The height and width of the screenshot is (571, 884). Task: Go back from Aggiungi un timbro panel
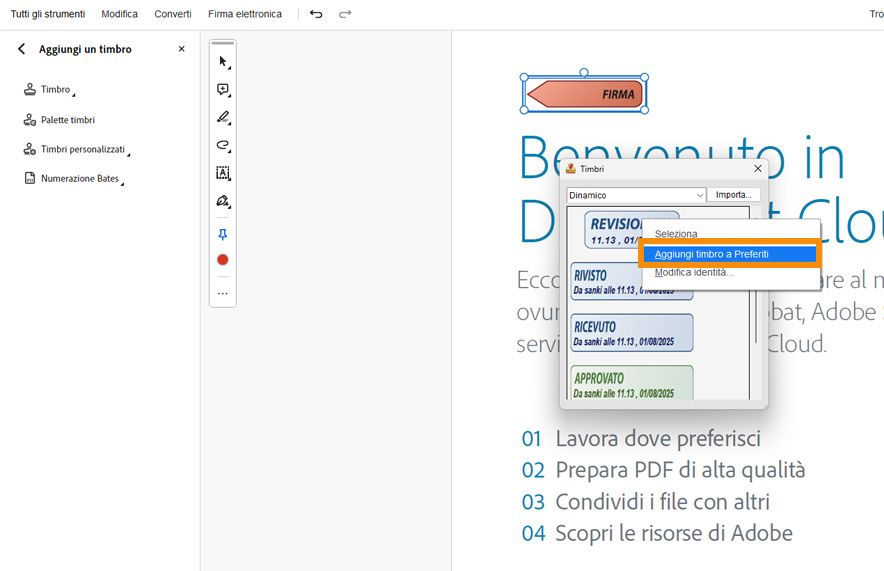(21, 49)
